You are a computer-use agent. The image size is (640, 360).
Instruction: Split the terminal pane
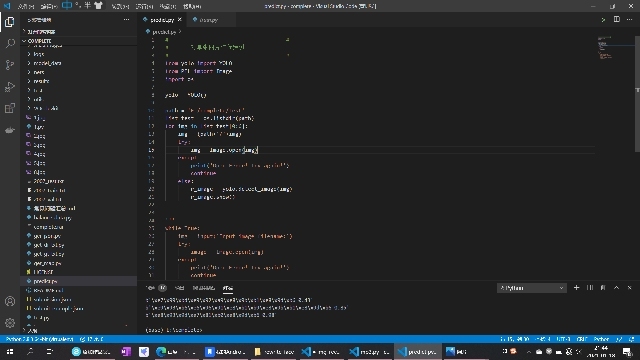point(590,288)
